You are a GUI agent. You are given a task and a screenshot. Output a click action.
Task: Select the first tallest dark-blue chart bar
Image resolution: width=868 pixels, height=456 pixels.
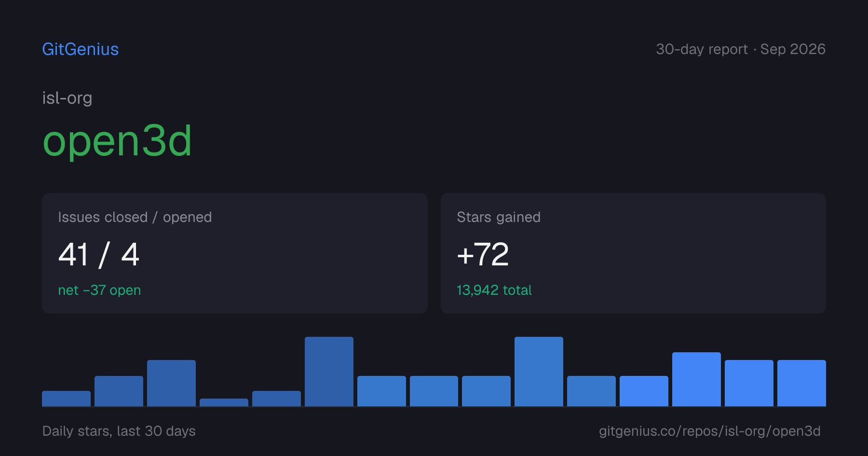click(329, 372)
